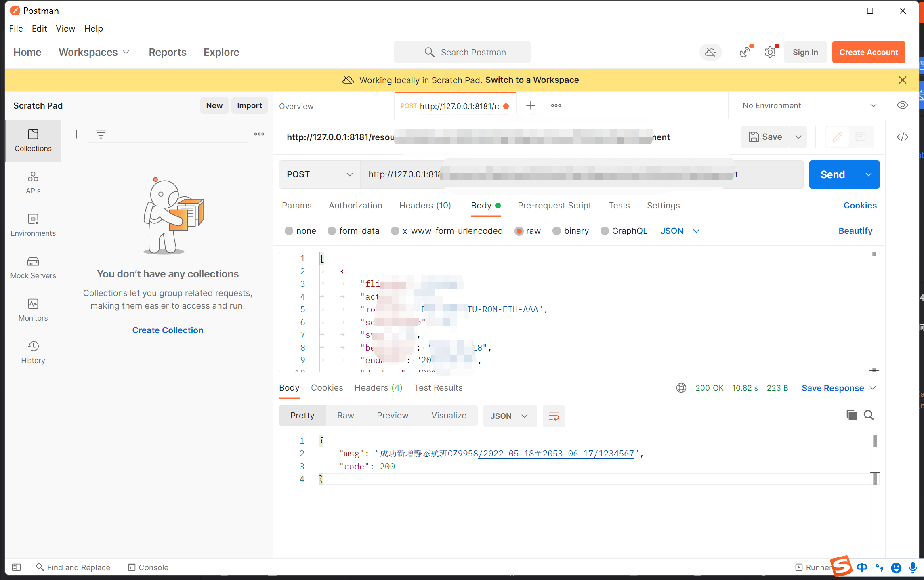Open the No Environment dropdown

[x=809, y=105]
